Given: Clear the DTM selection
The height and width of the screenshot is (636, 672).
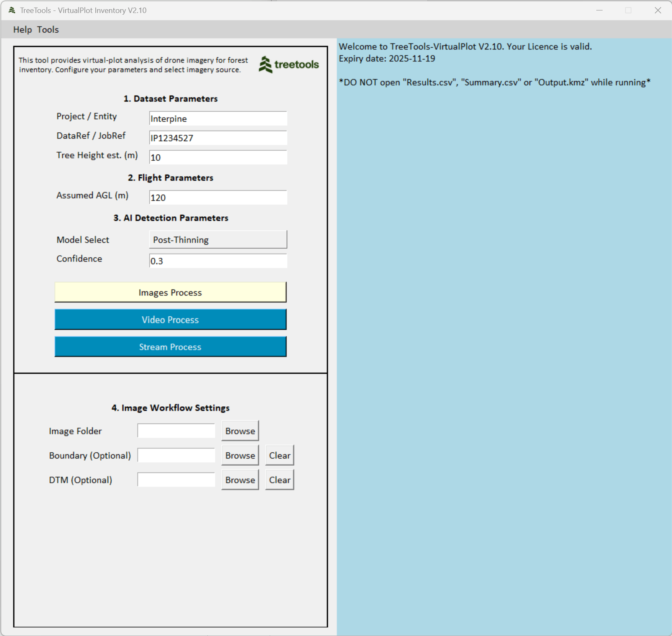Looking at the screenshot, I should pos(280,480).
